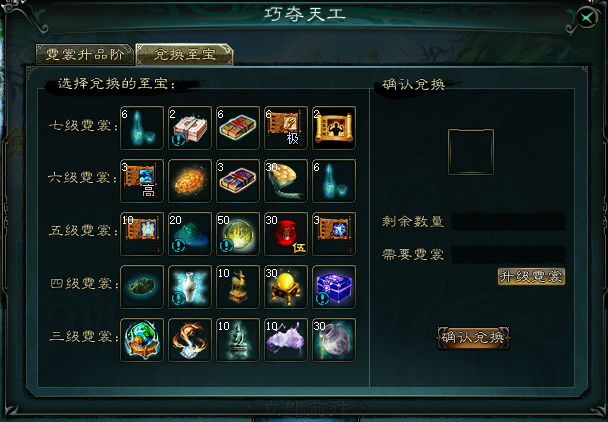The width and height of the screenshot is (608, 422).
Task: Pick the purple cloud item with 10
Action: coord(286,340)
